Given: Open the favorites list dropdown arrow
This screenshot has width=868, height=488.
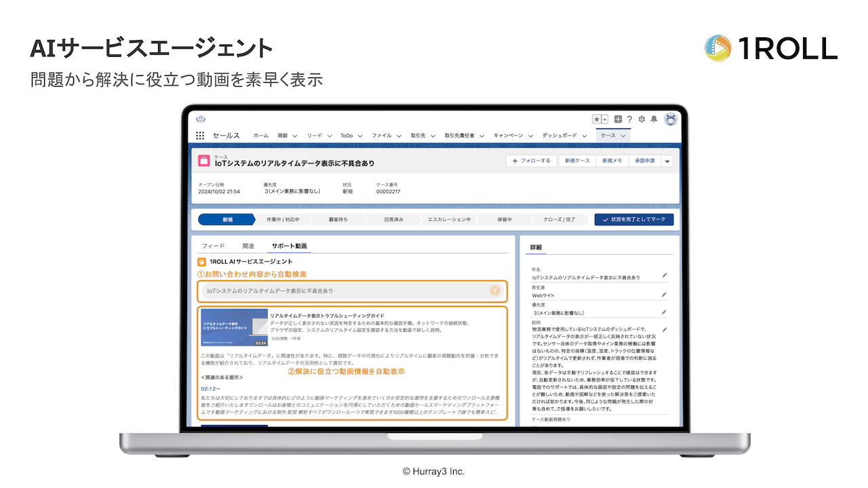Looking at the screenshot, I should 605,119.
